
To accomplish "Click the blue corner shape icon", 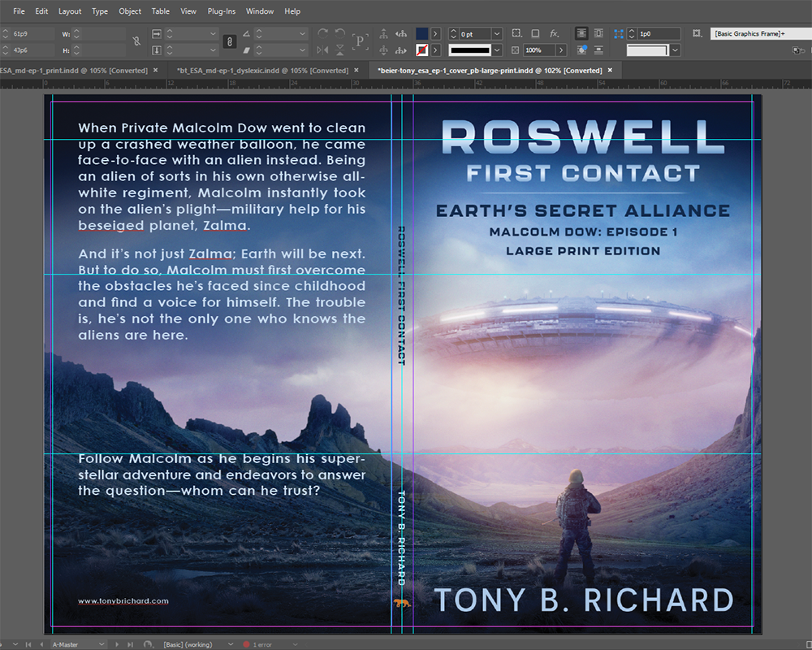I will pos(619,33).
